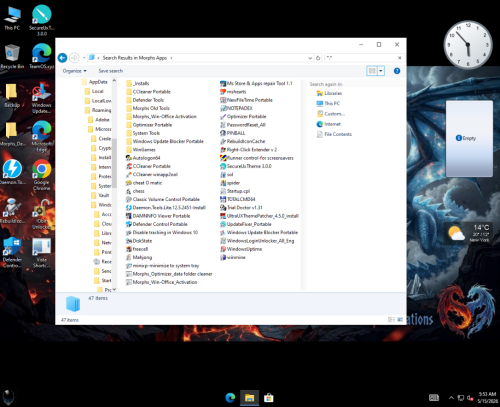
Task: Open the Start button alien logo
Action: (x=8, y=398)
